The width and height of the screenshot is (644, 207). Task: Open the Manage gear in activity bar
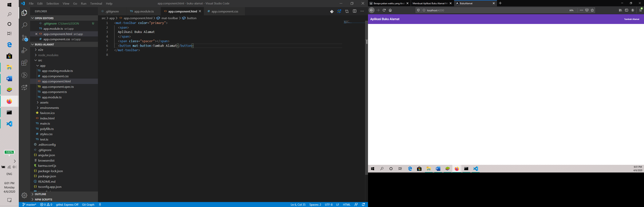click(x=24, y=195)
